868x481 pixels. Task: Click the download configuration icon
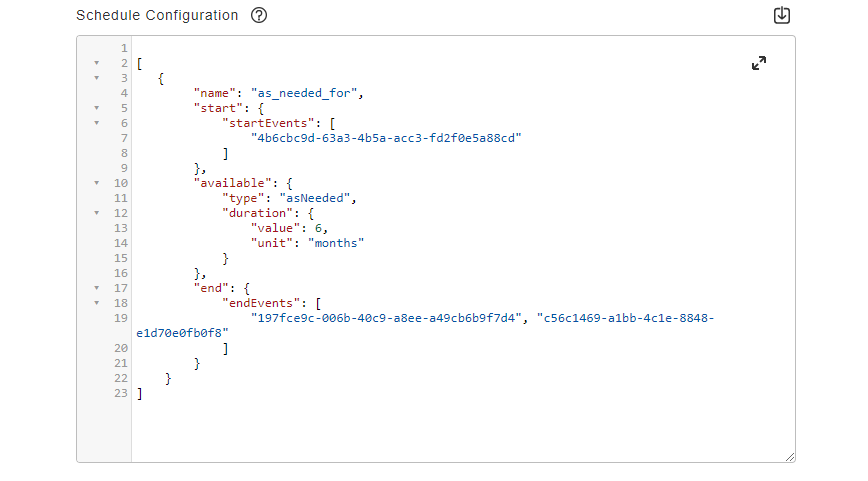(782, 16)
